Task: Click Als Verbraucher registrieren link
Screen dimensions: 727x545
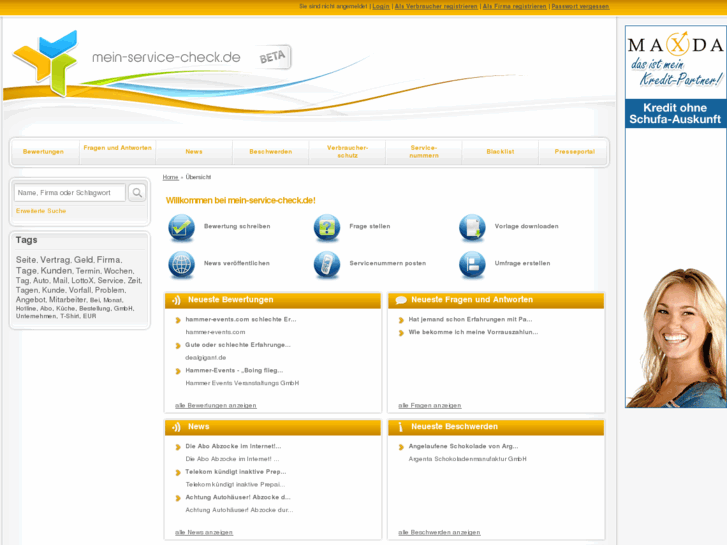Action: [x=436, y=6]
